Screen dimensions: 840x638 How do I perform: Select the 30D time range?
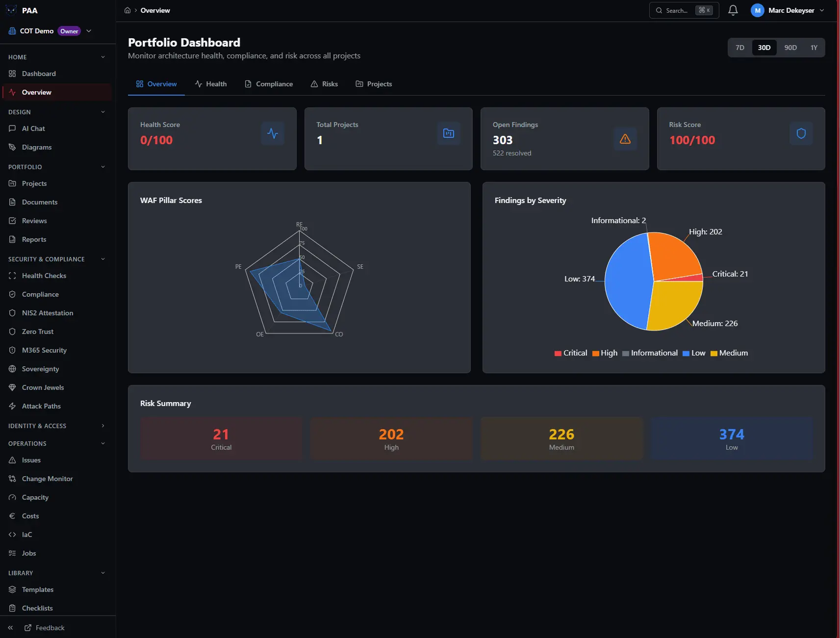764,48
